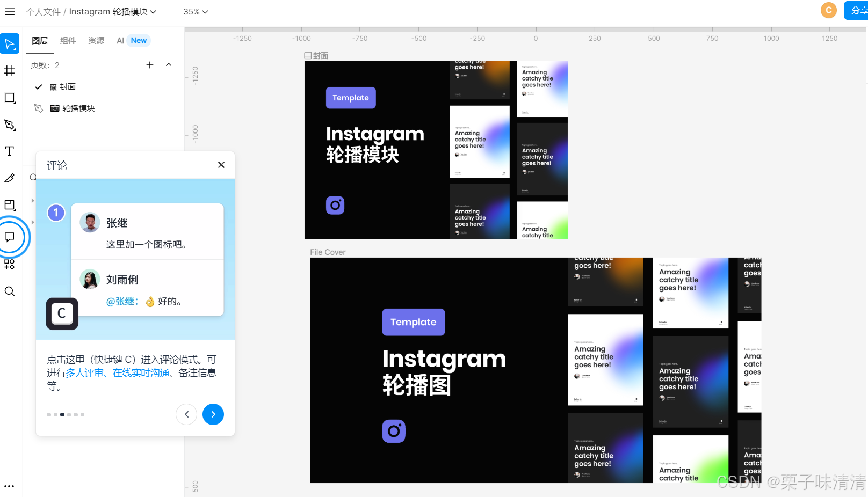Viewport: 868px width, 497px height.
Task: Open the 35% zoom dropdown
Action: 196,12
